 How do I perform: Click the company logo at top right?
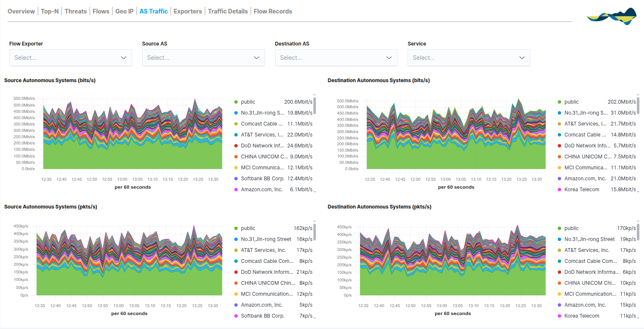tap(612, 16)
